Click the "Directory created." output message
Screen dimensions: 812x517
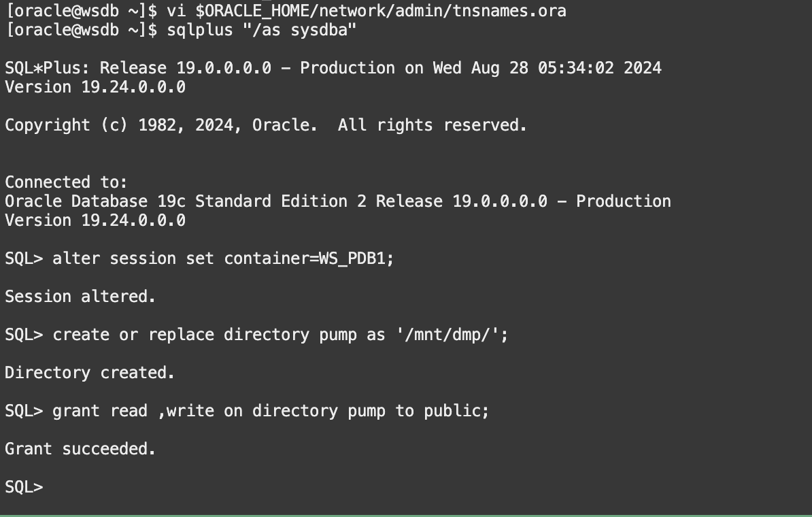(x=90, y=373)
